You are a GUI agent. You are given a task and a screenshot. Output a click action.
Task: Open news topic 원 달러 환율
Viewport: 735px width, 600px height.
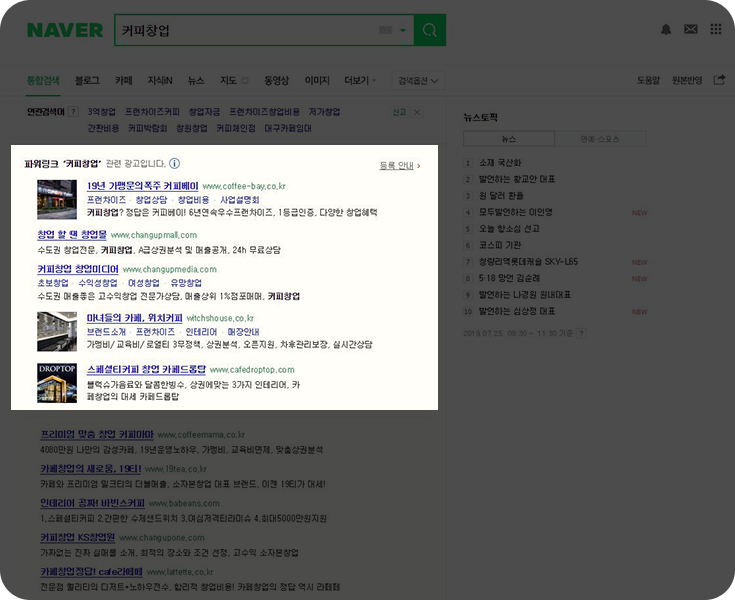click(x=501, y=195)
